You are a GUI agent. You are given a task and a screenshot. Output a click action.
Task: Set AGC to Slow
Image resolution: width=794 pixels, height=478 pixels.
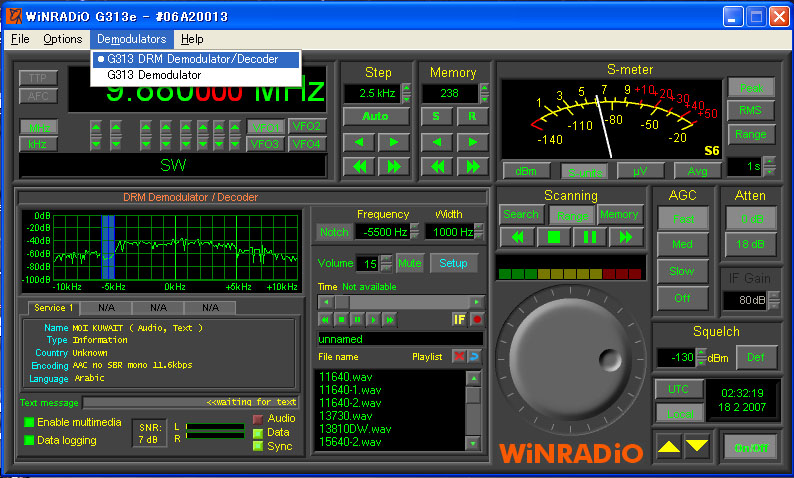pyautogui.click(x=683, y=271)
